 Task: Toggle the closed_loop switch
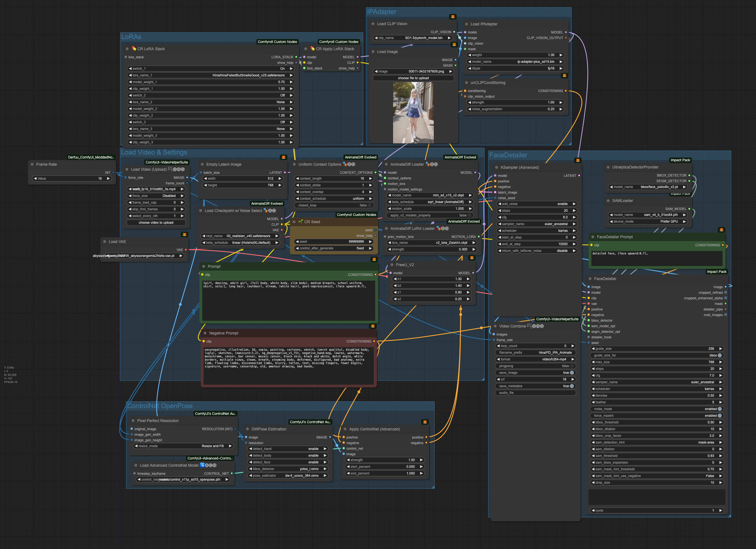point(369,205)
